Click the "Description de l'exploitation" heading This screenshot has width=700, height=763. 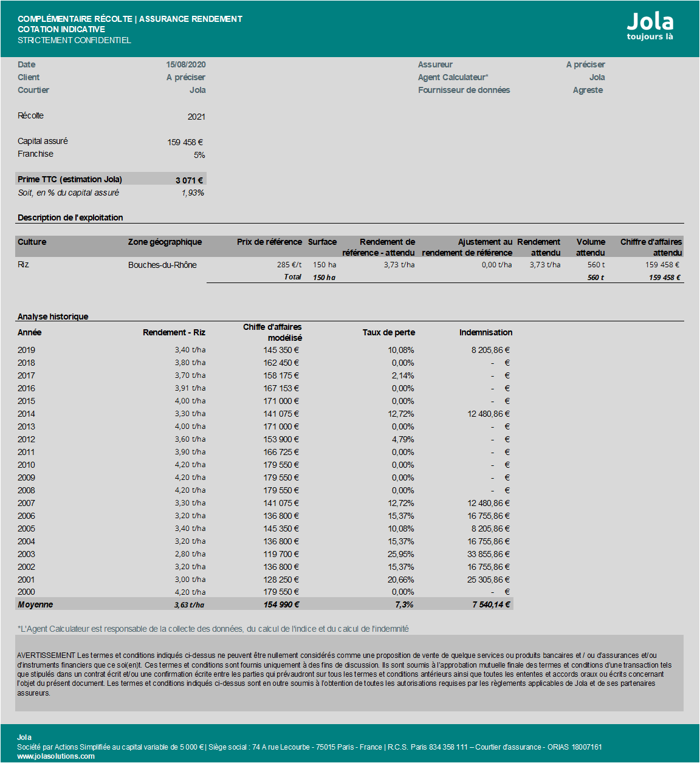pyautogui.click(x=70, y=217)
